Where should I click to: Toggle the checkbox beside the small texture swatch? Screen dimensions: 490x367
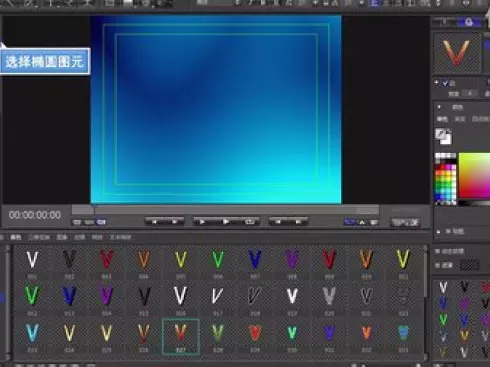coord(438,265)
